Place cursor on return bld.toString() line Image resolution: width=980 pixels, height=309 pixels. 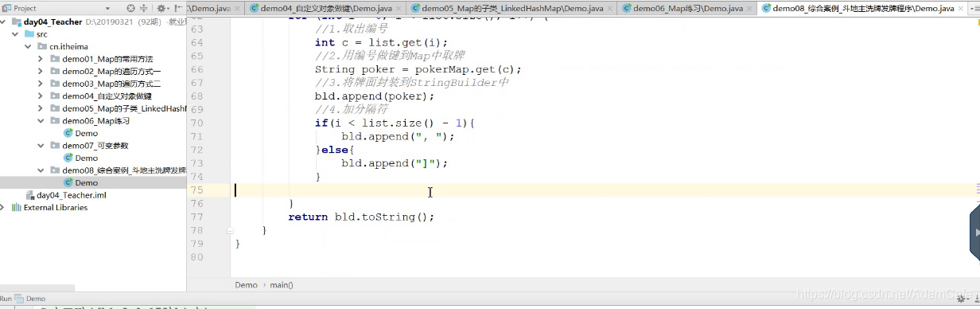pos(361,217)
